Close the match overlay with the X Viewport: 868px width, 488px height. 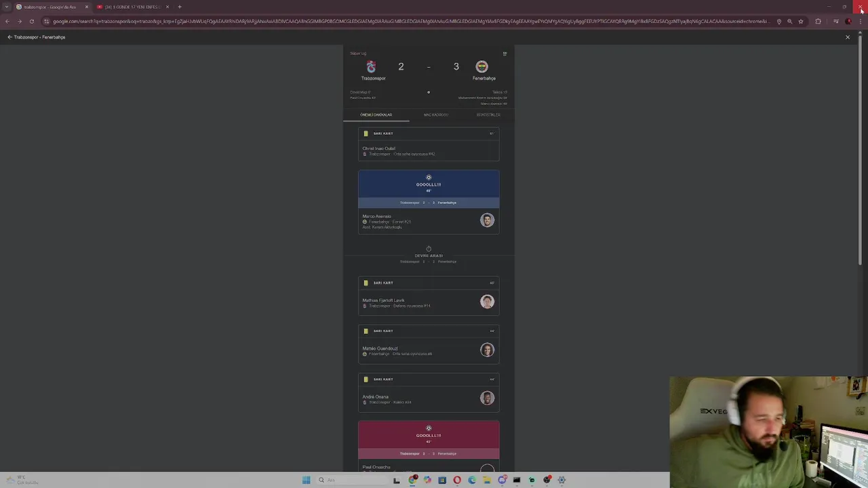pyautogui.click(x=847, y=37)
